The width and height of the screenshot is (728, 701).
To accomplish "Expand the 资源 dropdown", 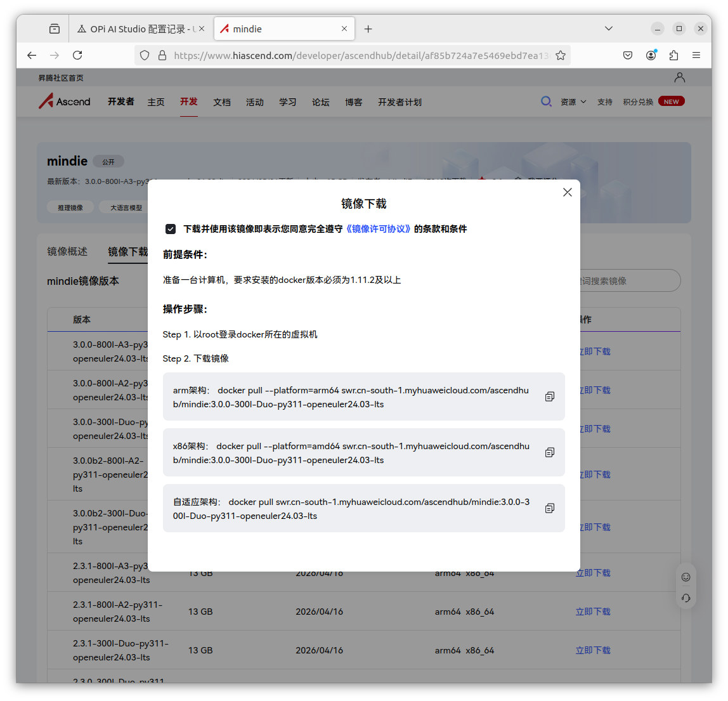I will pos(573,102).
